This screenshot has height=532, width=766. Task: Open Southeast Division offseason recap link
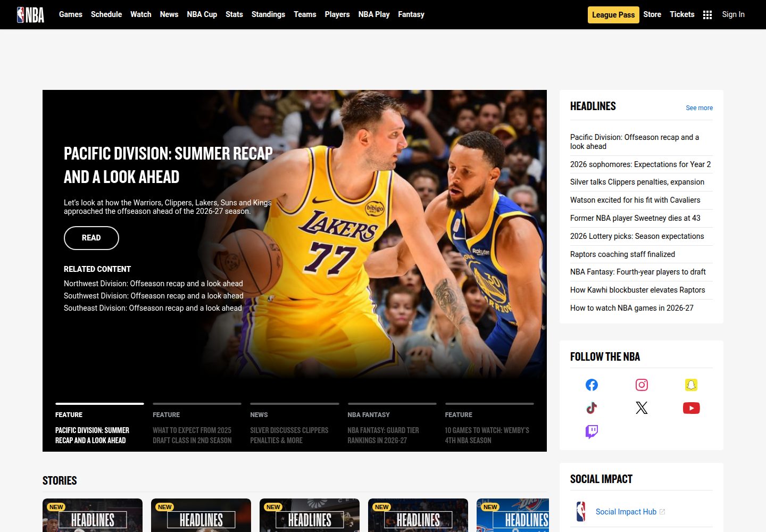153,308
